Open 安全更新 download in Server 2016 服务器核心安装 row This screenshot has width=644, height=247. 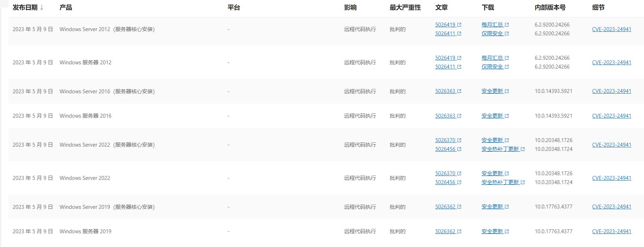click(492, 91)
